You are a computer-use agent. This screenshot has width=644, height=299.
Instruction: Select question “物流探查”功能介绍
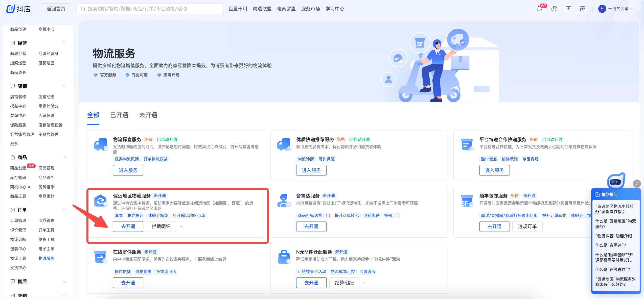(613, 236)
